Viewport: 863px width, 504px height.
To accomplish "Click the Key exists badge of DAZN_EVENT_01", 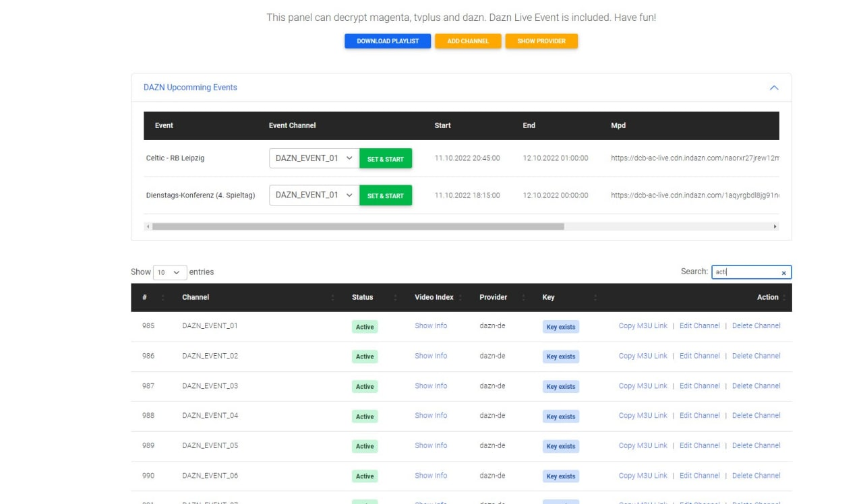I will (x=561, y=327).
